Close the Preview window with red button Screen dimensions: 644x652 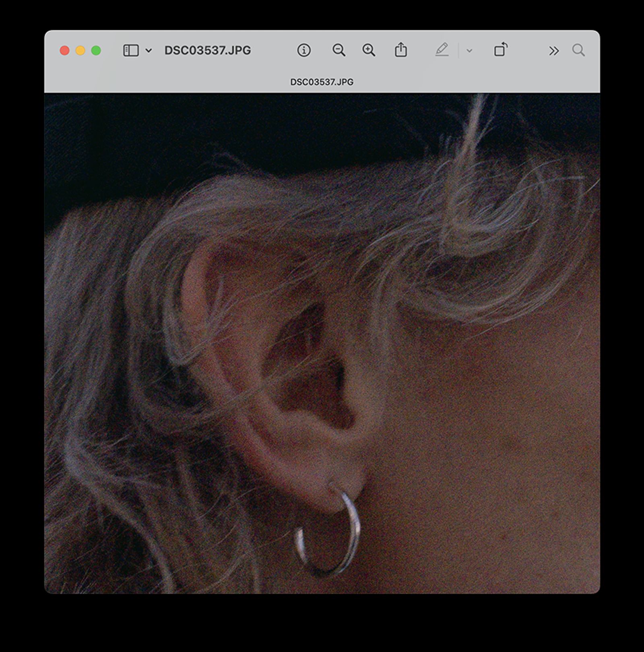64,50
